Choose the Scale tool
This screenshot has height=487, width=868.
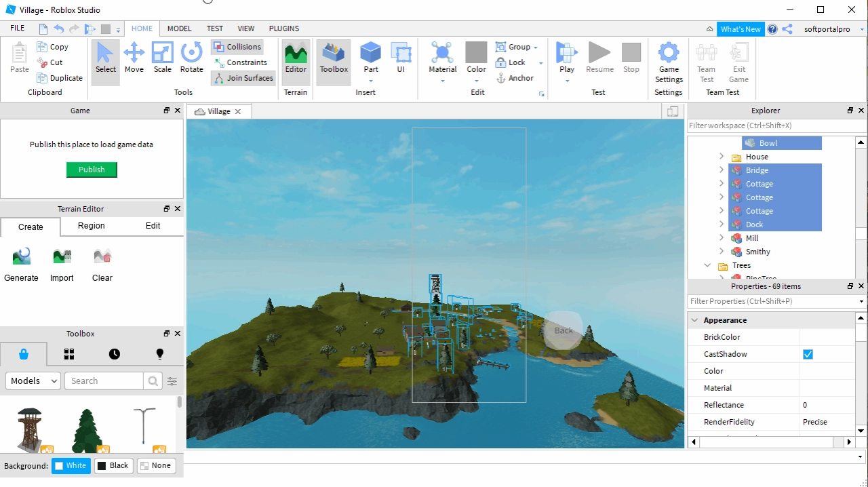pos(162,58)
